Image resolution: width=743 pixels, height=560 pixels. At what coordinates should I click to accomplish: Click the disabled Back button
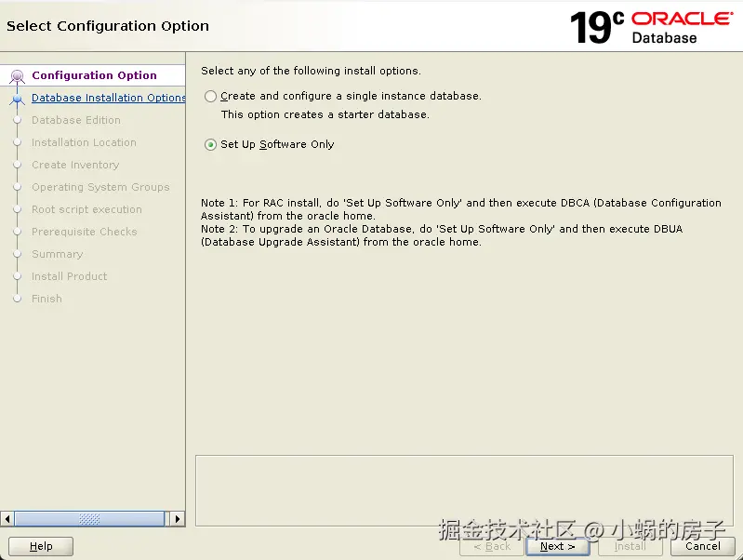(x=492, y=546)
